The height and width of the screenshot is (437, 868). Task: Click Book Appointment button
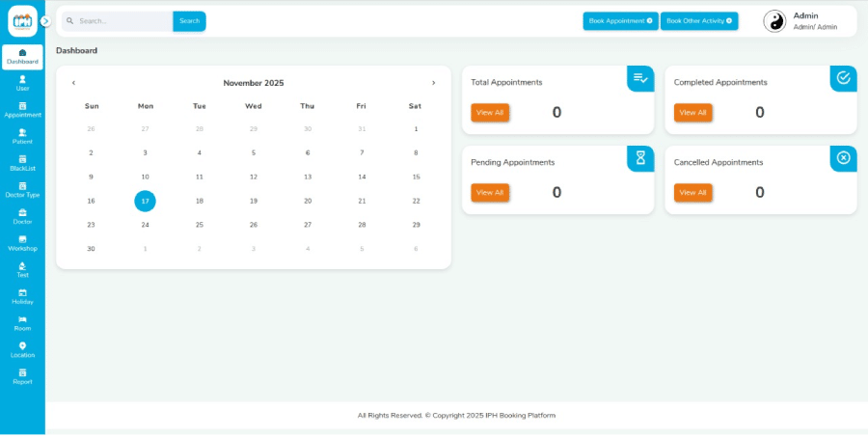(x=620, y=21)
